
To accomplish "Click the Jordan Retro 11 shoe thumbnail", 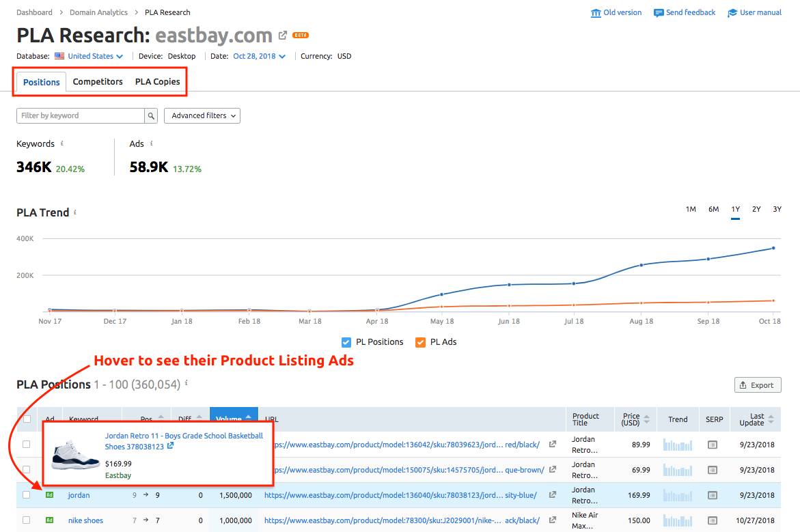I will pos(76,455).
